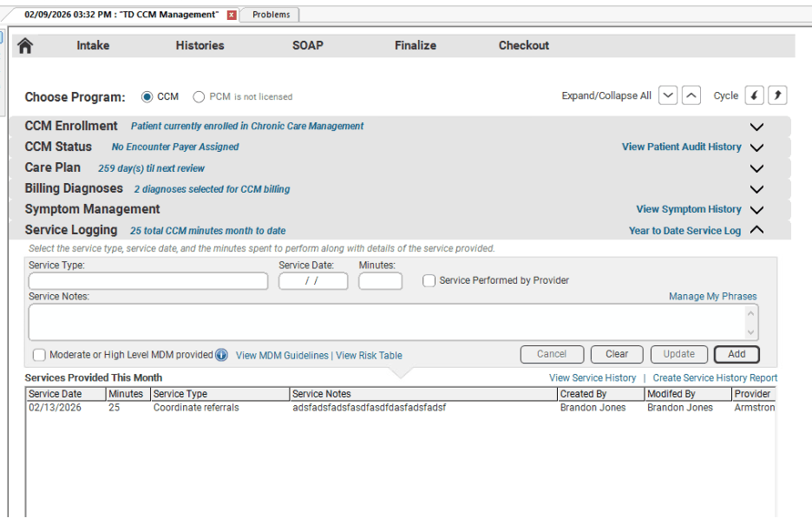Viewport: 812px width, 518px height.
Task: Open the Histories menu
Action: click(x=200, y=46)
